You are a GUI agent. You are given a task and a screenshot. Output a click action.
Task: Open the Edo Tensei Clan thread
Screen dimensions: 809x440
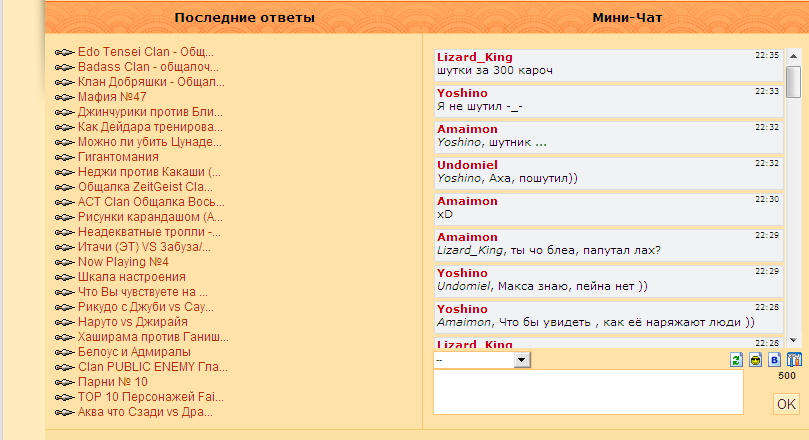coord(145,52)
